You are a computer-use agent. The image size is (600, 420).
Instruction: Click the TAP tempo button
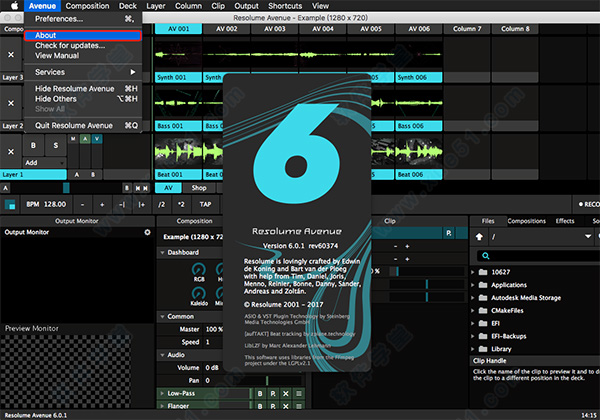(x=205, y=205)
